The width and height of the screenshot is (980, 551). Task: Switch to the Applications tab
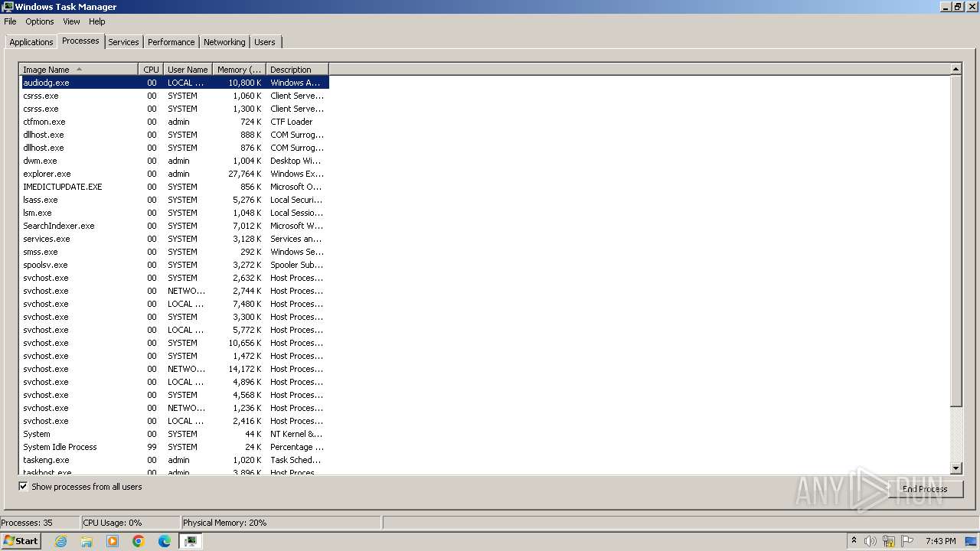click(31, 42)
